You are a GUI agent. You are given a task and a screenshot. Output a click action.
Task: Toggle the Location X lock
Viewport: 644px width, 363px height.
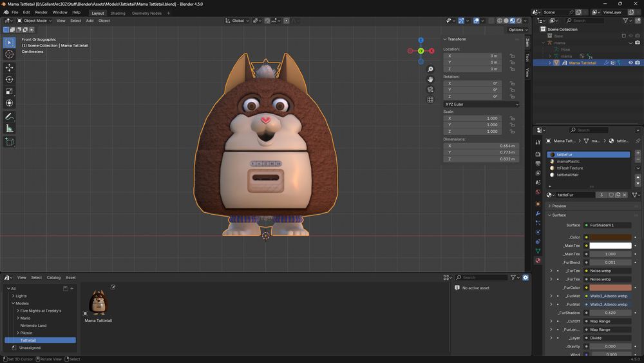pos(512,55)
